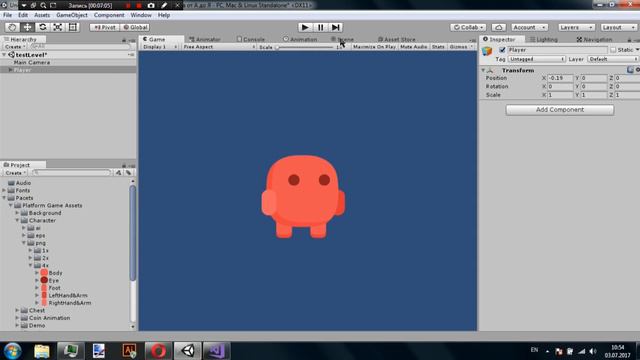The height and width of the screenshot is (360, 640).
Task: Toggle Maximize On Play
Action: pyautogui.click(x=374, y=47)
